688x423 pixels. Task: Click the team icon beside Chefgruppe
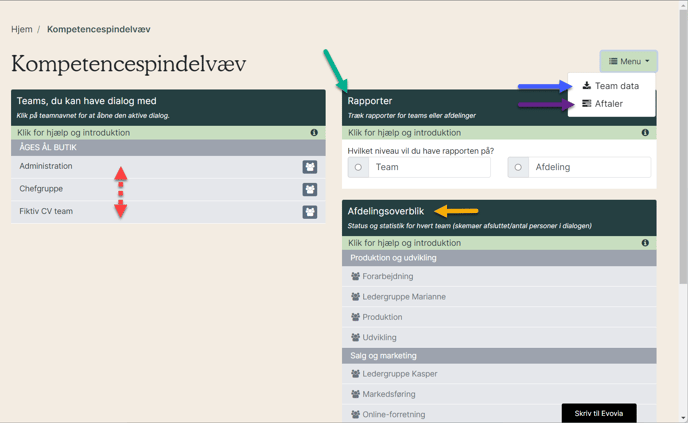tap(310, 189)
